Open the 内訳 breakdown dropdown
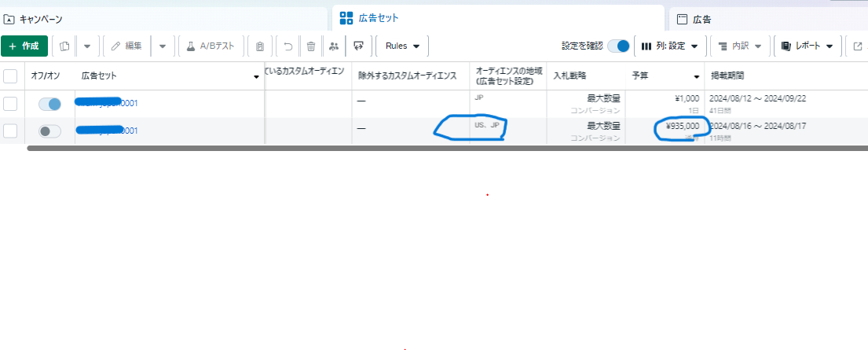 click(740, 46)
